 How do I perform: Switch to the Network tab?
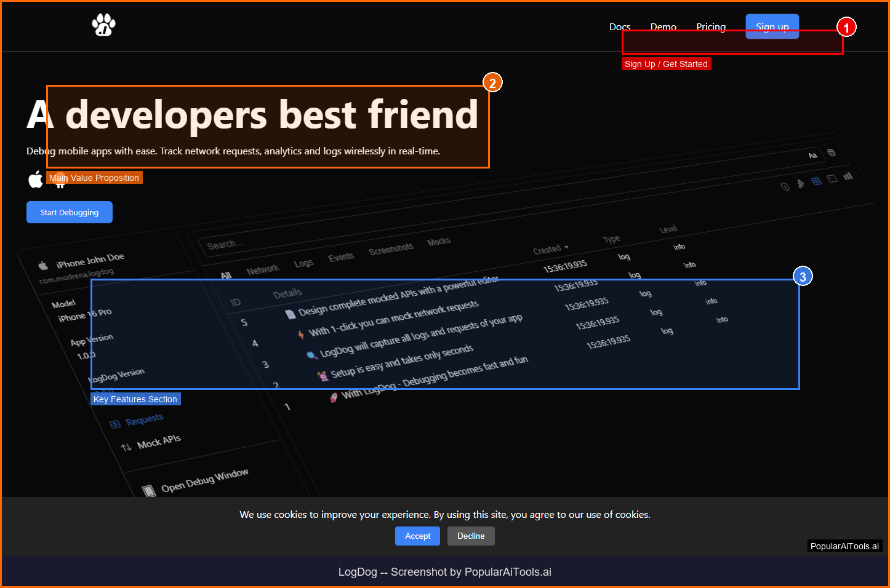pyautogui.click(x=262, y=269)
